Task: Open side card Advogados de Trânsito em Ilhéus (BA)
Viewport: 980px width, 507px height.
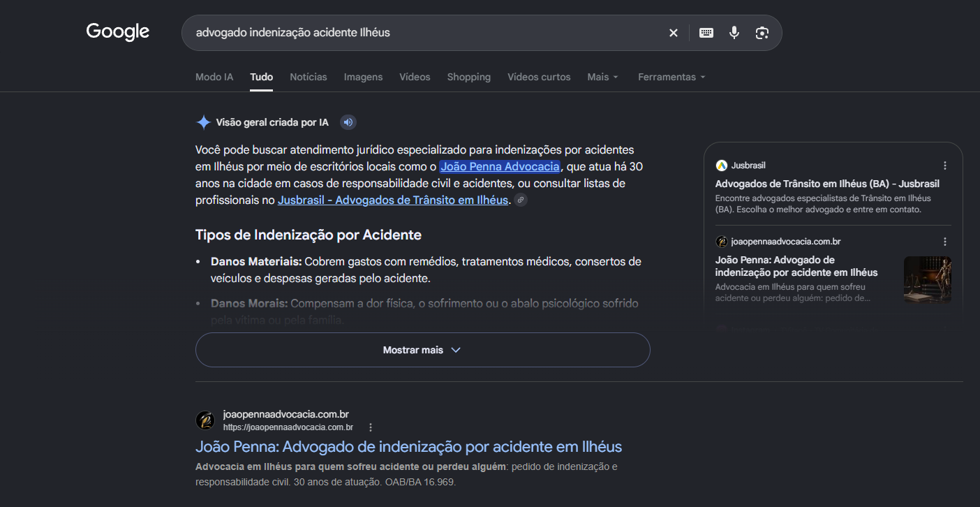Action: [827, 184]
